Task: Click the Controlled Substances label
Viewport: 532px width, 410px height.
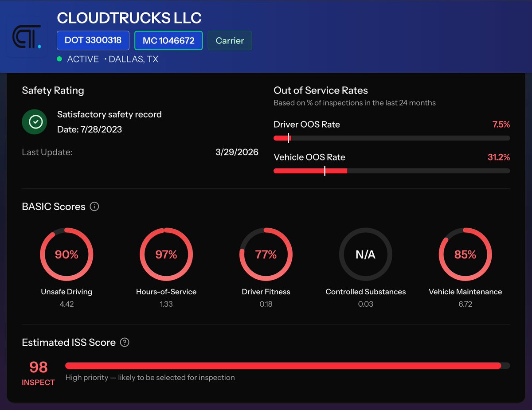Action: coord(366,292)
